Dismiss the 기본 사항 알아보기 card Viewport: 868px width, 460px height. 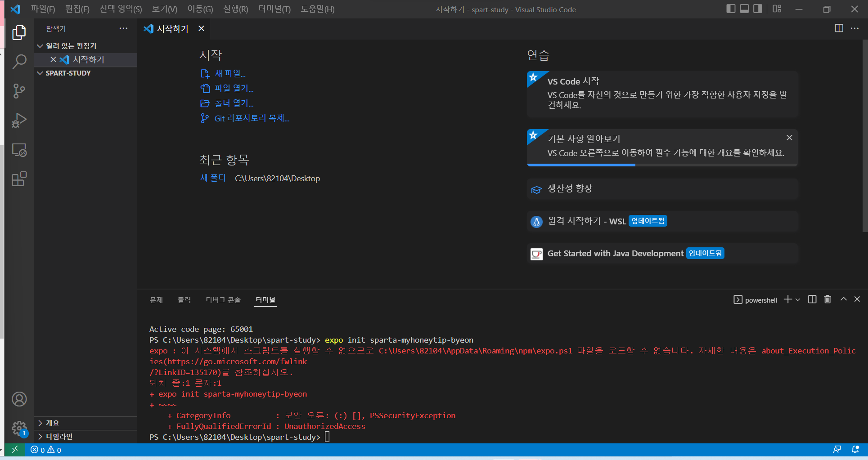[x=789, y=138]
